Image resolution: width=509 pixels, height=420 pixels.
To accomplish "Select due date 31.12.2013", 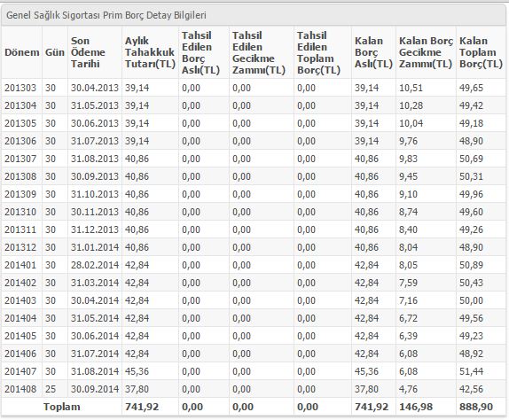I will tap(95, 229).
